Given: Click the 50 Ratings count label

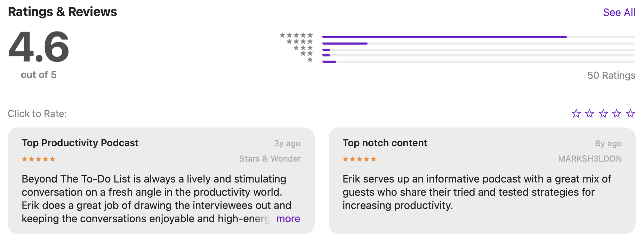Looking at the screenshot, I should pyautogui.click(x=611, y=76).
